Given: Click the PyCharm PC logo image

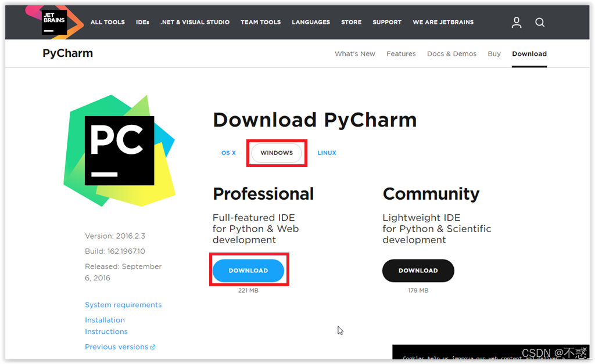Looking at the screenshot, I should pos(119,150).
